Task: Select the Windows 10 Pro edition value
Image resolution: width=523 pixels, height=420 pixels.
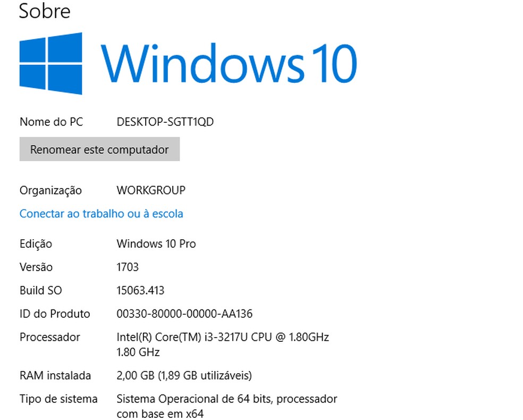Action: (x=156, y=243)
